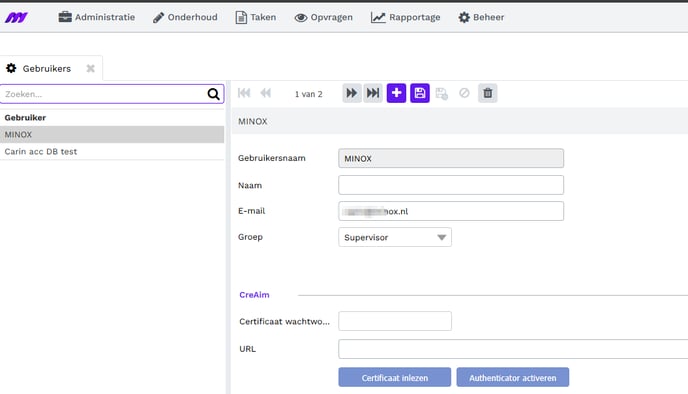Screen dimensions: 688x394
Task: Click the Zoeken search field
Action: 104,94
